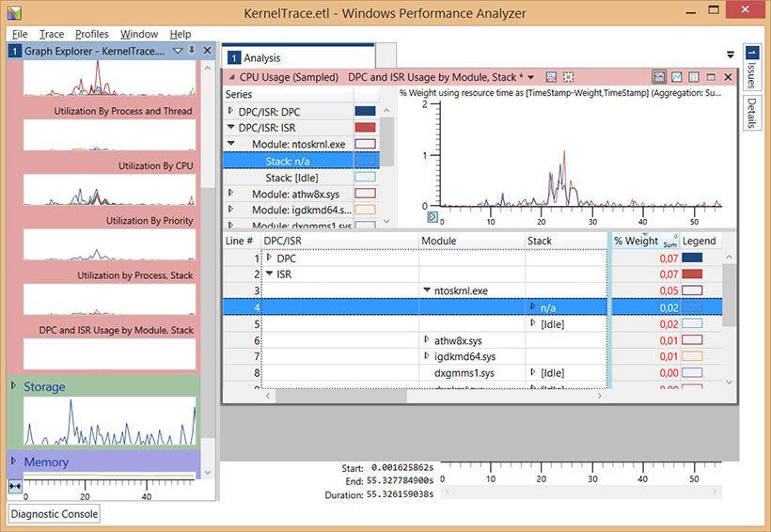Click the view preset editor icon in CPU Usage title bar
Screen dimensions: 771x532
[551, 77]
